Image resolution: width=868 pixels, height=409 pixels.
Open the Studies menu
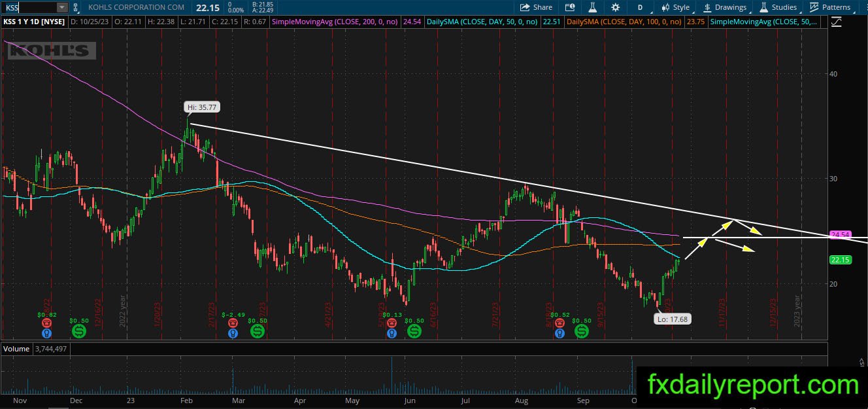(777, 7)
